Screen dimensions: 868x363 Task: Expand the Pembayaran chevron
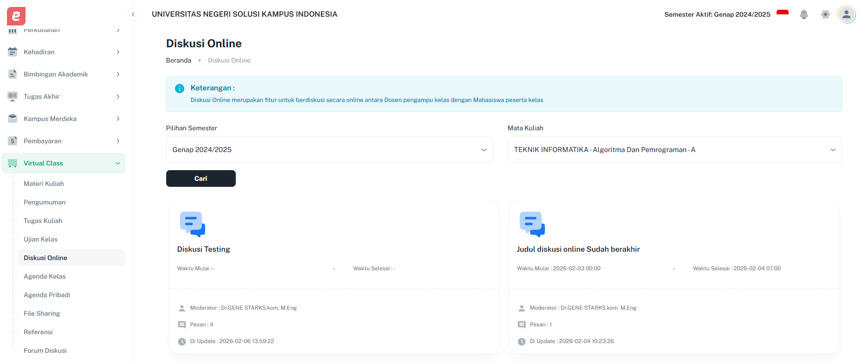(118, 141)
